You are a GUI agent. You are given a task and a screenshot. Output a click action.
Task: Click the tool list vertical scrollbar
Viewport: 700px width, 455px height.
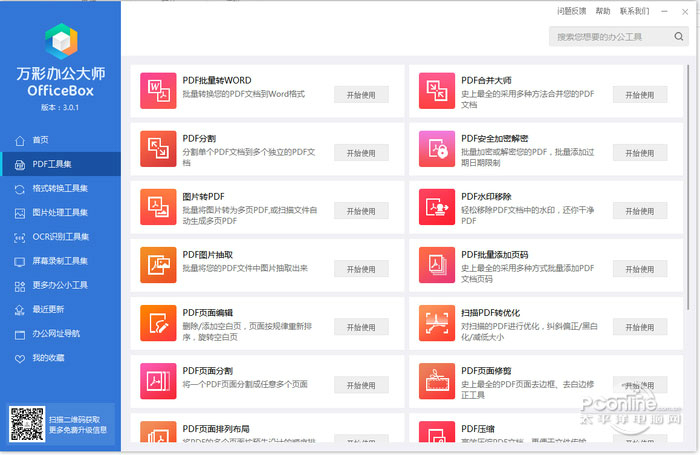pyautogui.click(x=688, y=188)
